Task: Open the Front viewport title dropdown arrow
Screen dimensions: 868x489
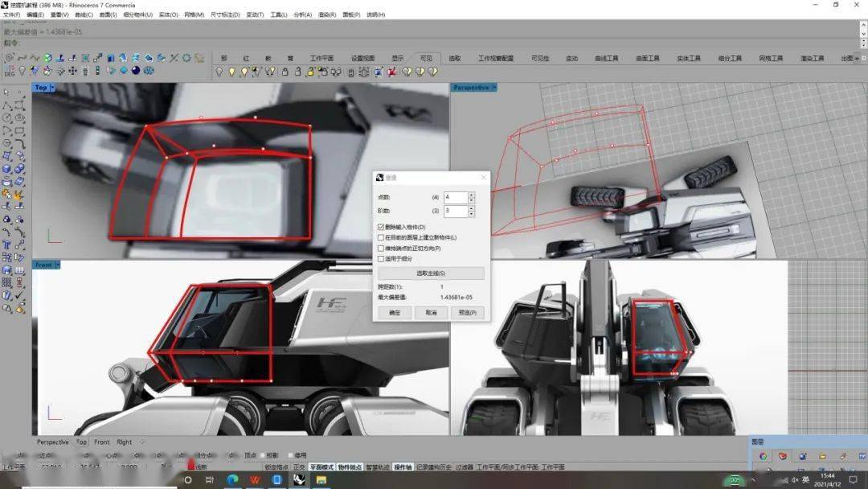Action: [x=57, y=265]
